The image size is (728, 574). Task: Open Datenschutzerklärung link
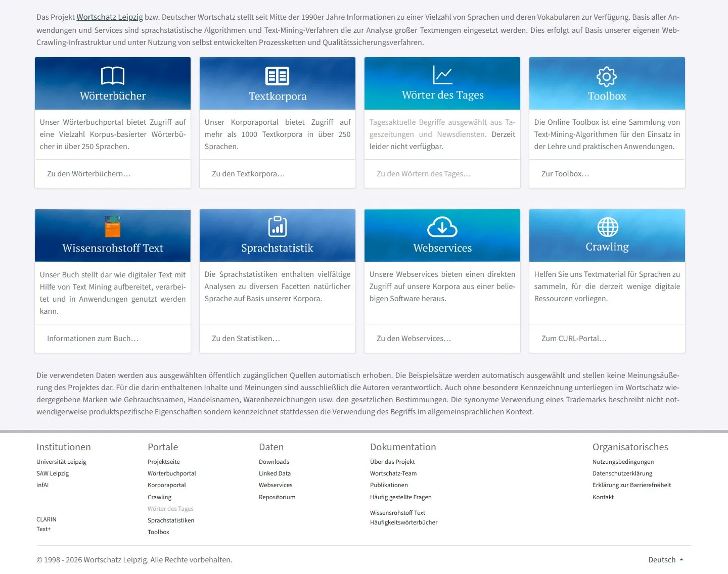(x=622, y=473)
